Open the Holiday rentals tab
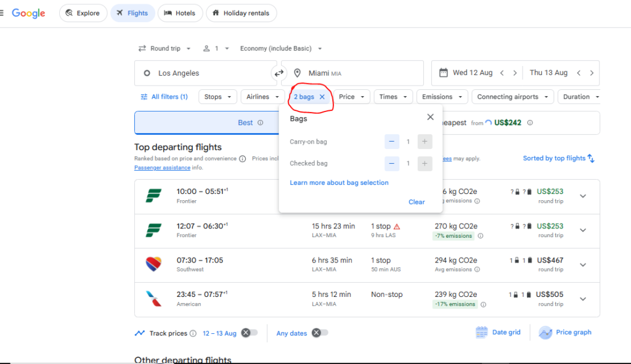Viewport: 631px width, 364px height. click(x=241, y=14)
